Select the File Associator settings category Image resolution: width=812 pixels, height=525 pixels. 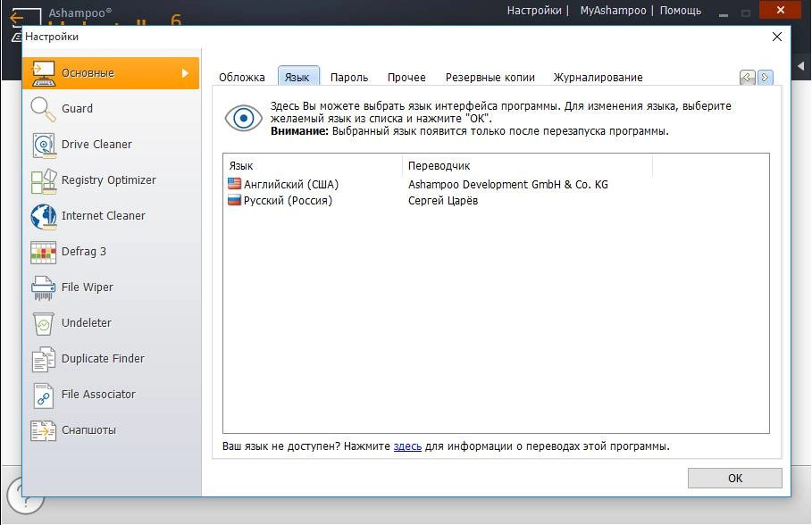click(x=111, y=395)
